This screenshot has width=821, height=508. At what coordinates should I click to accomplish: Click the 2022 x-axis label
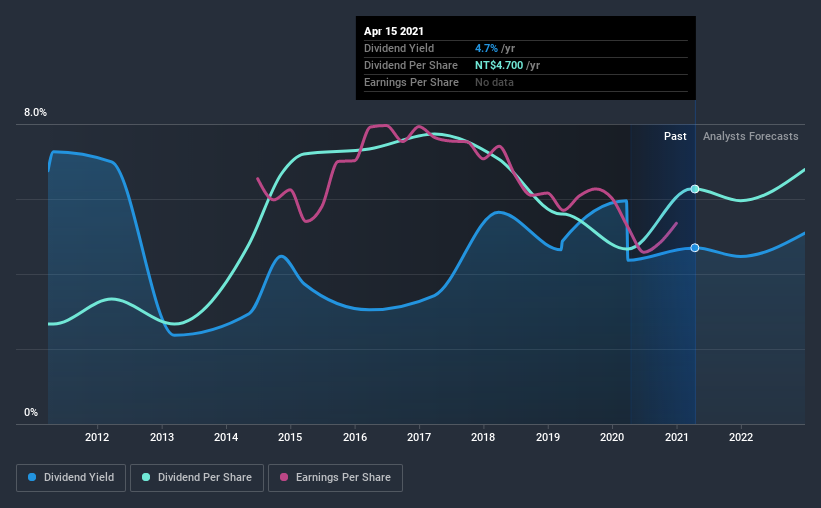[x=741, y=437]
